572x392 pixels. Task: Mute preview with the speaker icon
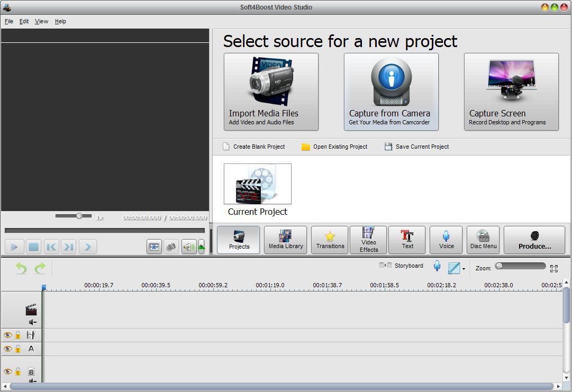click(189, 247)
